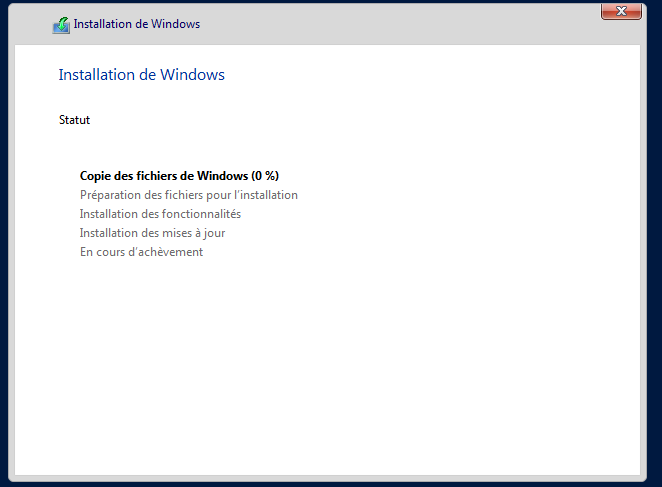This screenshot has height=487, width=662.
Task: Click the blue Installation de Windows heading
Action: [x=141, y=75]
